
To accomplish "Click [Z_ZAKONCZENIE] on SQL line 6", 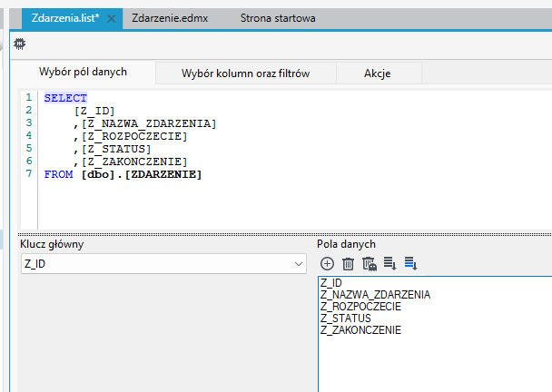I will [x=134, y=162].
